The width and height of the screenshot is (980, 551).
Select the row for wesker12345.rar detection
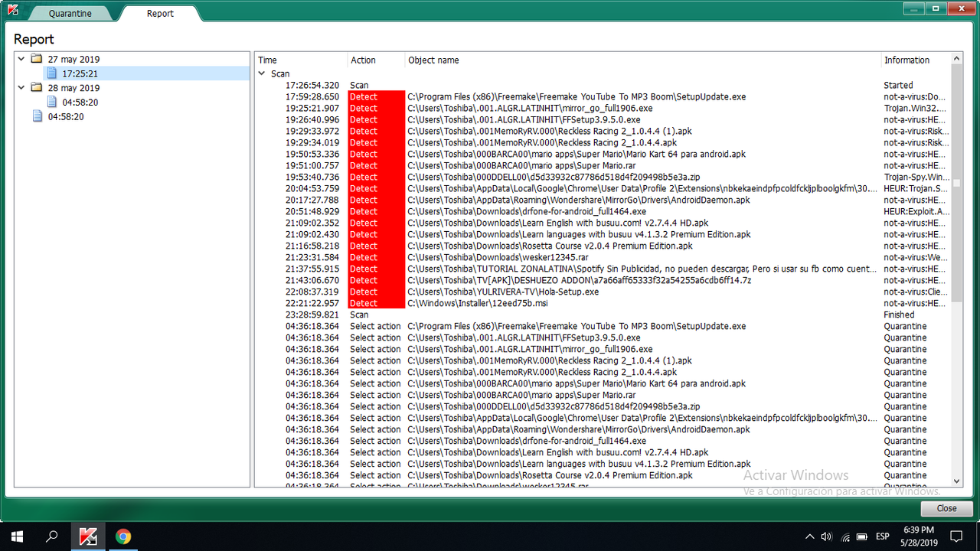click(603, 257)
